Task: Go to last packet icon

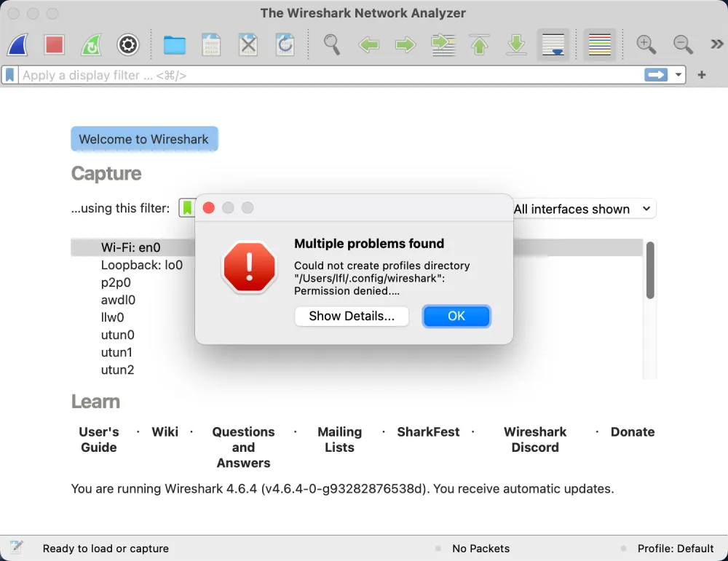Action: click(516, 45)
